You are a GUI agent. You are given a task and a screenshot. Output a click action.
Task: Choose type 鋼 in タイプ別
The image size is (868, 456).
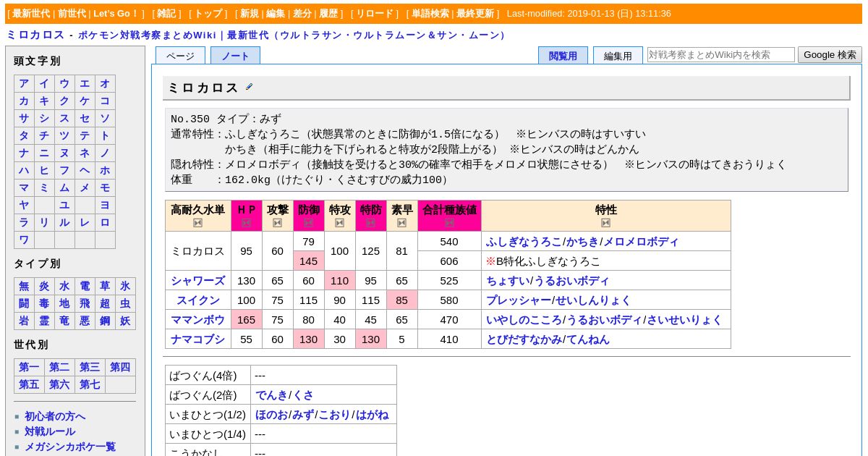(x=105, y=321)
